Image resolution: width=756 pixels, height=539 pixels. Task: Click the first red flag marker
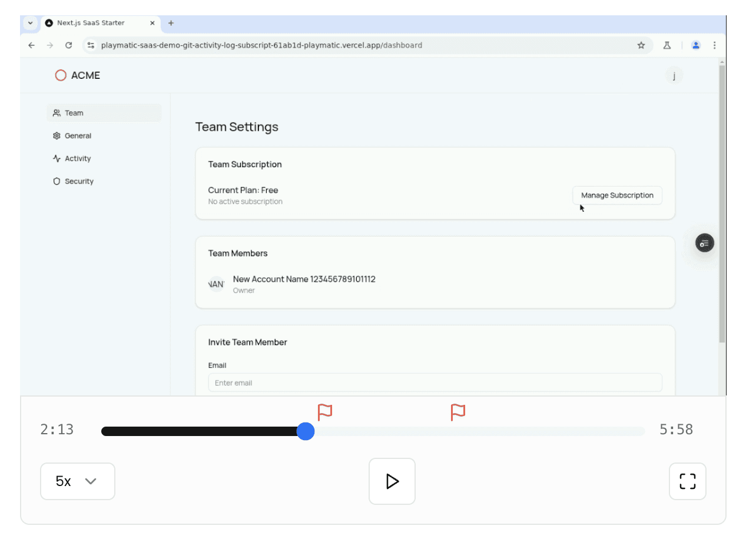[325, 412]
